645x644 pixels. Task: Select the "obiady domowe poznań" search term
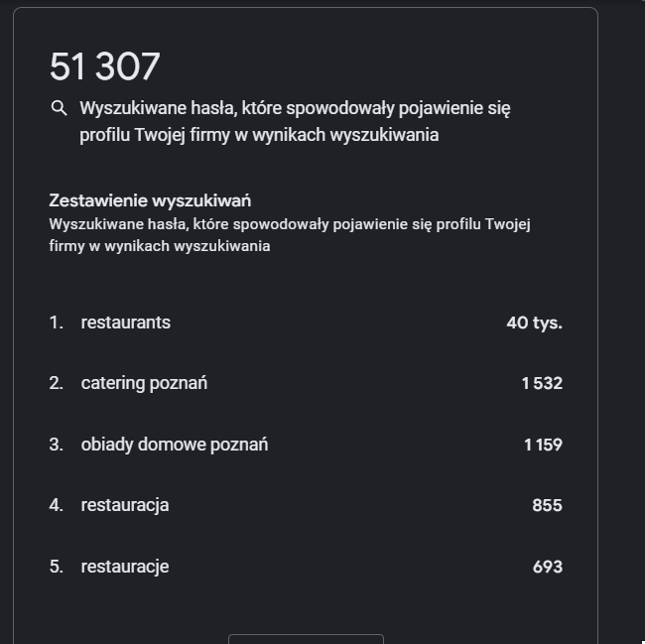point(174,445)
